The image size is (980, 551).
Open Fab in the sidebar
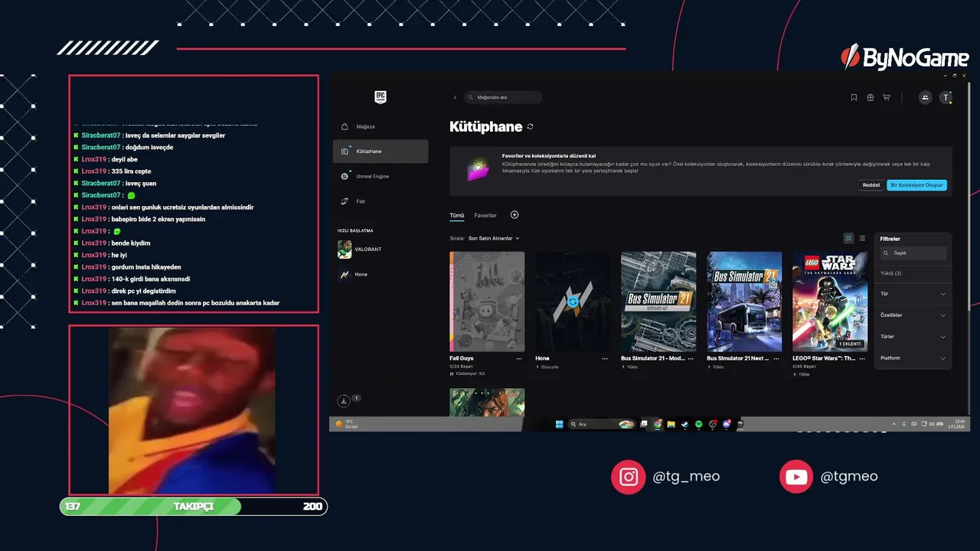pyautogui.click(x=381, y=201)
